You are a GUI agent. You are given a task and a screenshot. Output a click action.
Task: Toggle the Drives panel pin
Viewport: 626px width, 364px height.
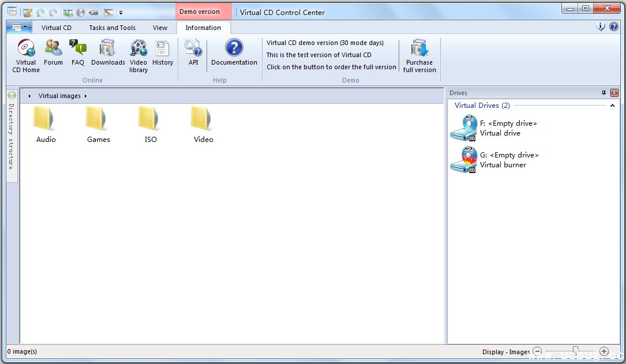pos(604,93)
